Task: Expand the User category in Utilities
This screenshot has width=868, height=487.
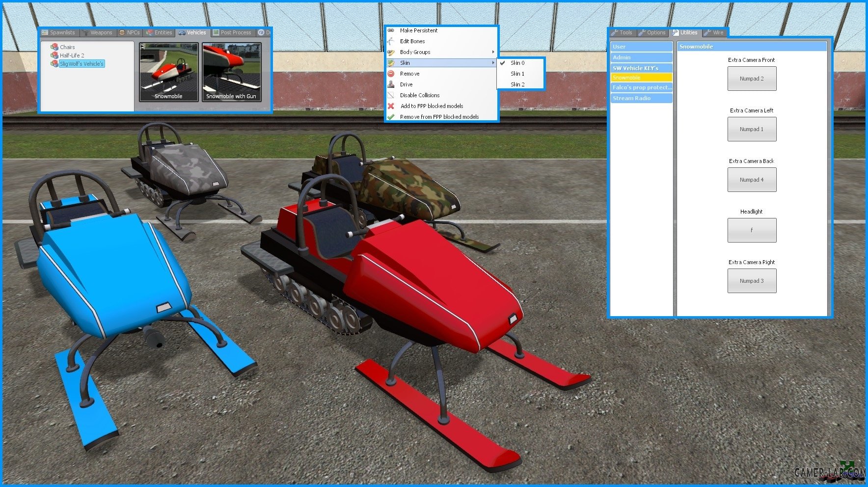Action: tap(642, 47)
